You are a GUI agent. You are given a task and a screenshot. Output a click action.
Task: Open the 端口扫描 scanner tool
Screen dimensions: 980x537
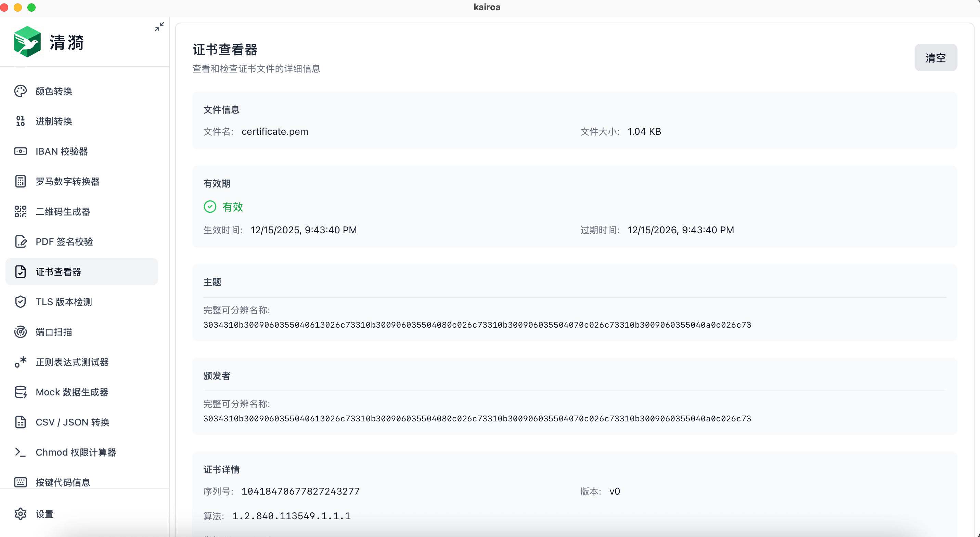pos(53,332)
